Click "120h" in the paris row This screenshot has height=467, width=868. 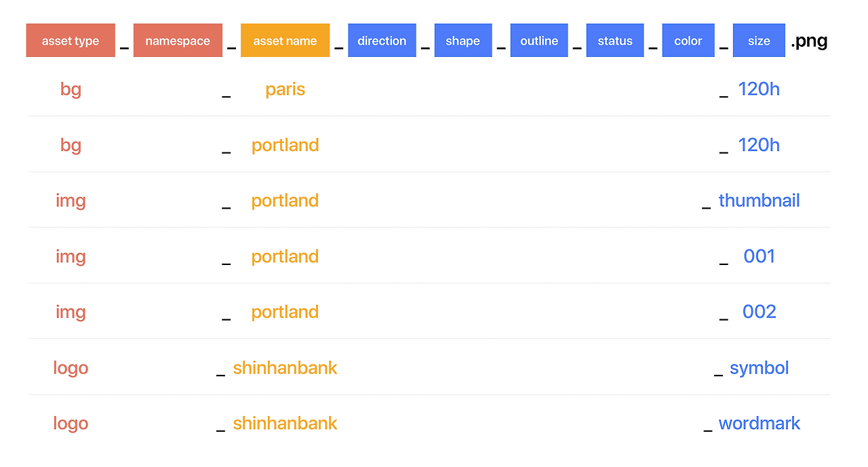[759, 89]
